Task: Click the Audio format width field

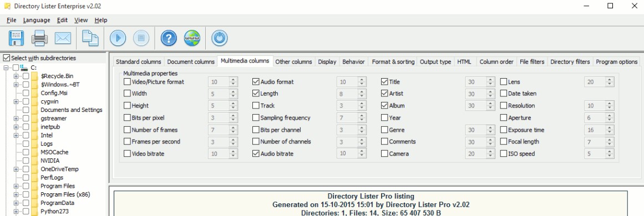Action: 345,82
